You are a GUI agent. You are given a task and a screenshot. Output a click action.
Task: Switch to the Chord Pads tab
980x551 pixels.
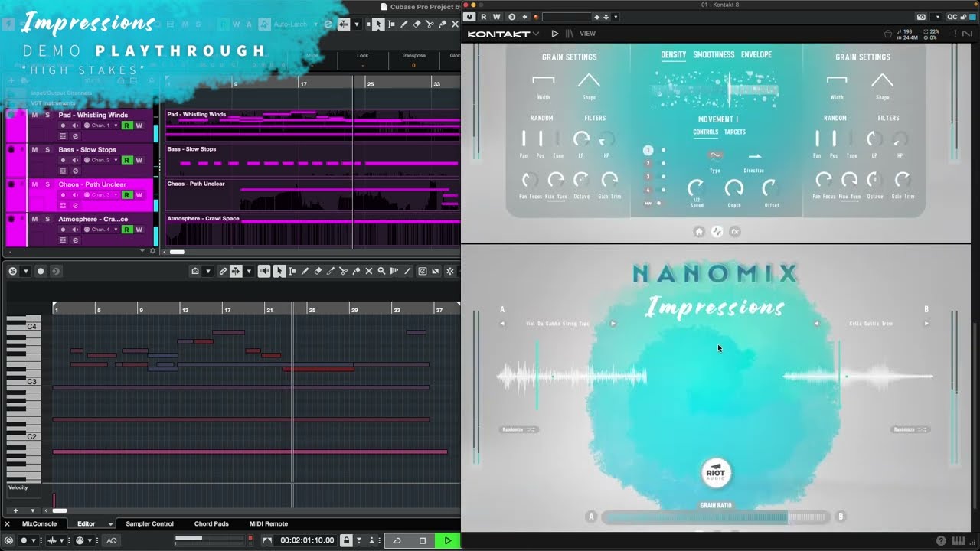click(211, 524)
